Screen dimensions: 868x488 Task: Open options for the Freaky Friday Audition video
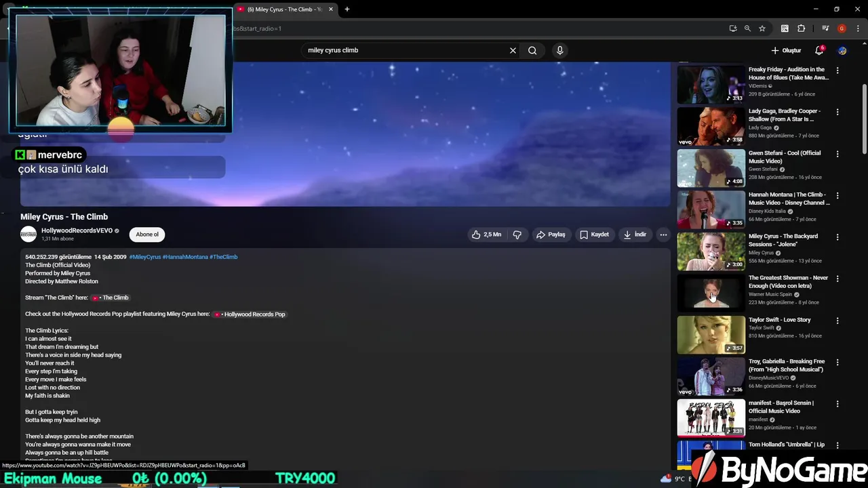point(837,70)
